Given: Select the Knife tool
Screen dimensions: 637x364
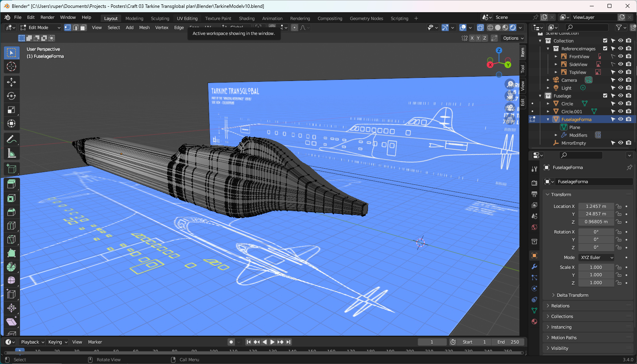Looking at the screenshot, I should tap(11, 239).
